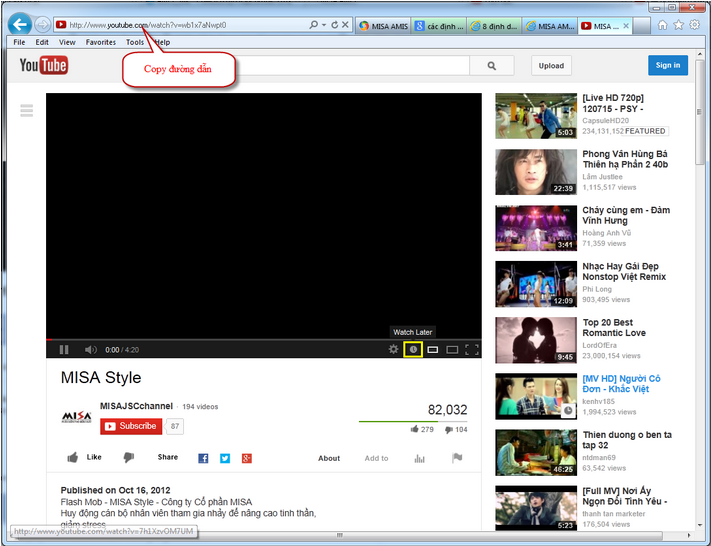
Task: Click the YouTube search input field
Action: (352, 66)
